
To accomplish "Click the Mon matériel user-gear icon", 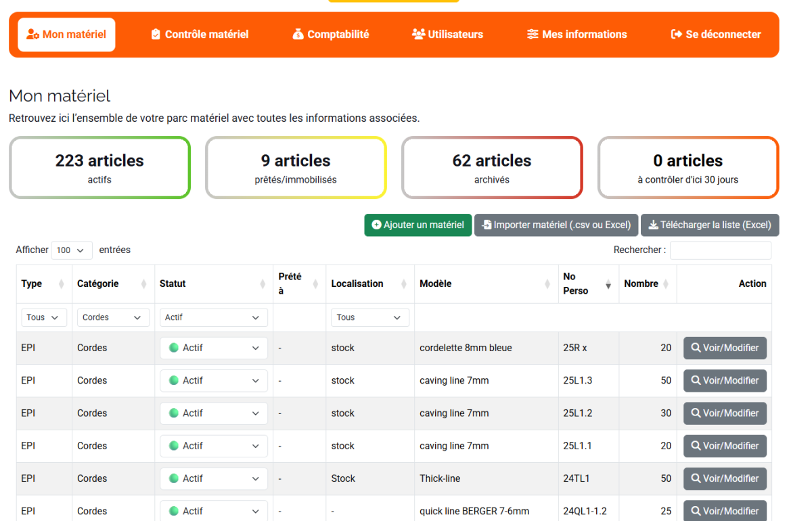I will pyautogui.click(x=32, y=35).
